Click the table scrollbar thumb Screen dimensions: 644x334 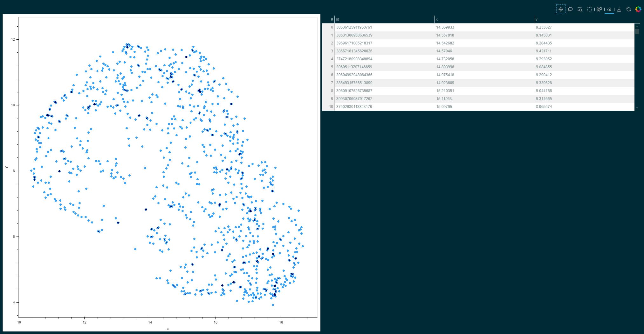pos(637,32)
